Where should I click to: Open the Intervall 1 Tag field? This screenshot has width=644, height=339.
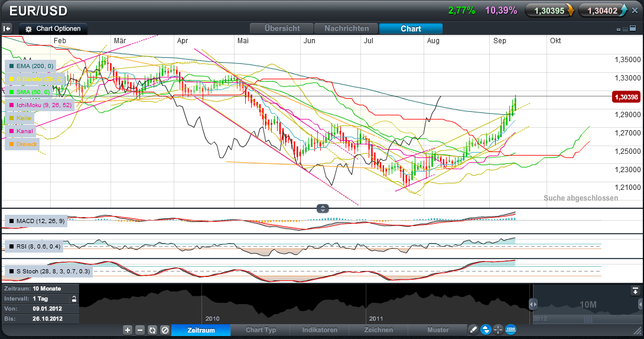[x=37, y=299]
